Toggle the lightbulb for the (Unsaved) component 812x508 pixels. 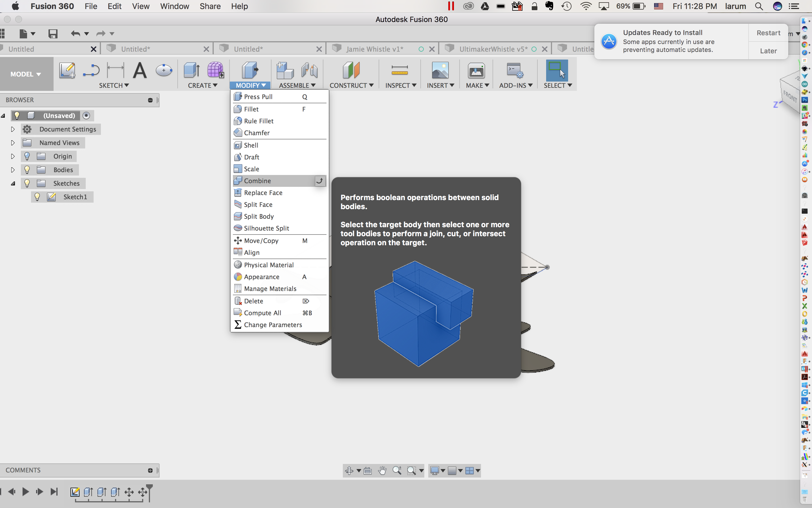[17, 115]
